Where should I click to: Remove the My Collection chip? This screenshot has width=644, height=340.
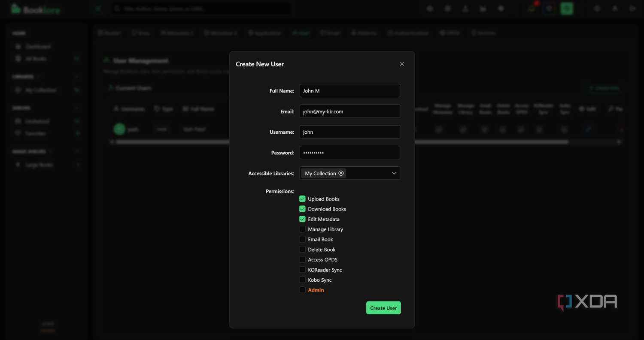tap(341, 173)
